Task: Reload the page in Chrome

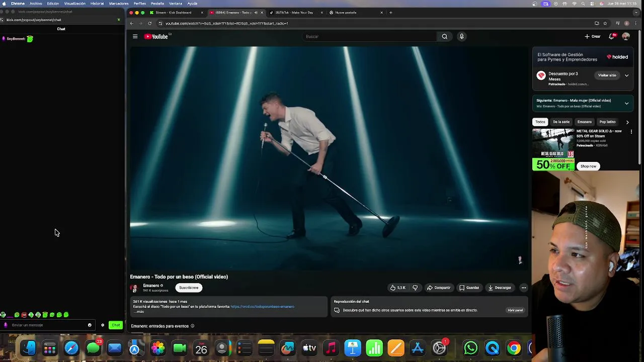Action: tap(149, 23)
